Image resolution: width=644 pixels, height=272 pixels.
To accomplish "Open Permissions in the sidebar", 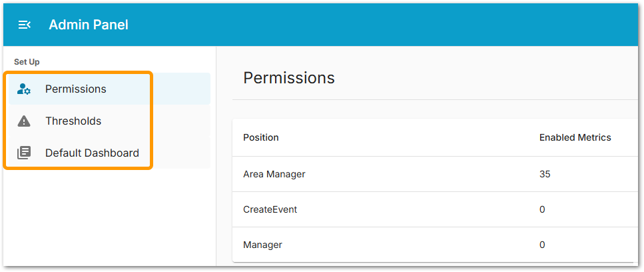I will click(75, 89).
